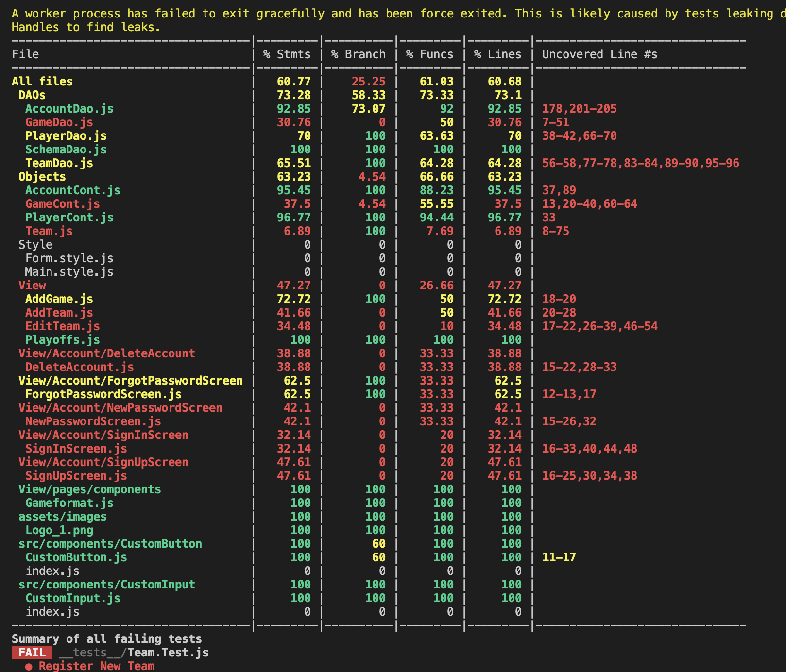Select the 'Register New Team' failing test
The height and width of the screenshot is (672, 786).
[x=97, y=666]
